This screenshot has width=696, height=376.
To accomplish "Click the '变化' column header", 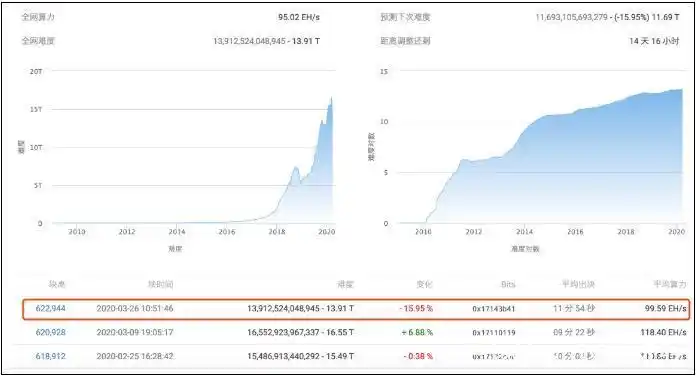I will [x=424, y=285].
